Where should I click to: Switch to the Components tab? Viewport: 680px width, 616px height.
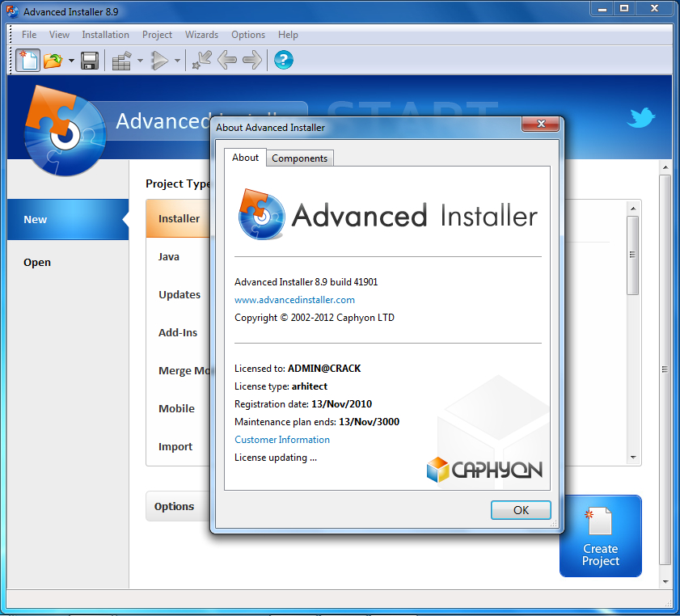[299, 158]
